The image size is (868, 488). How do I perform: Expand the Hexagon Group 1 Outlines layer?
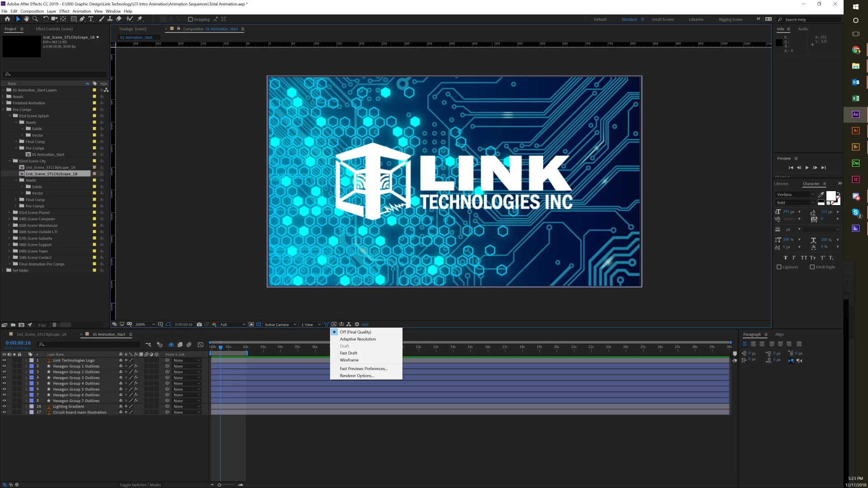click(x=26, y=366)
